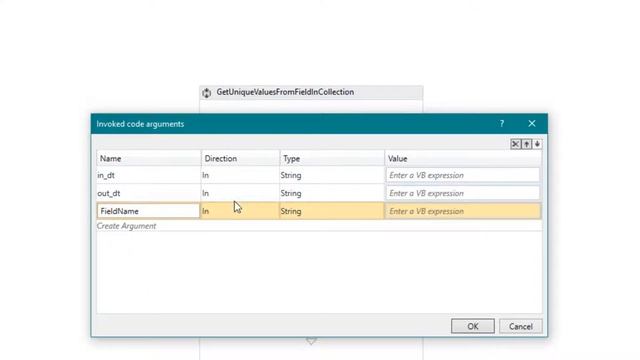640x360 pixels.
Task: Click FieldName Value expression field
Action: click(x=463, y=211)
